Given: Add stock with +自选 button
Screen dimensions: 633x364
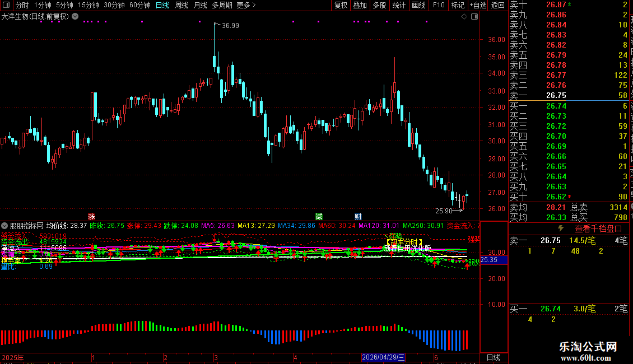Looking at the screenshot, I should coord(478,5).
